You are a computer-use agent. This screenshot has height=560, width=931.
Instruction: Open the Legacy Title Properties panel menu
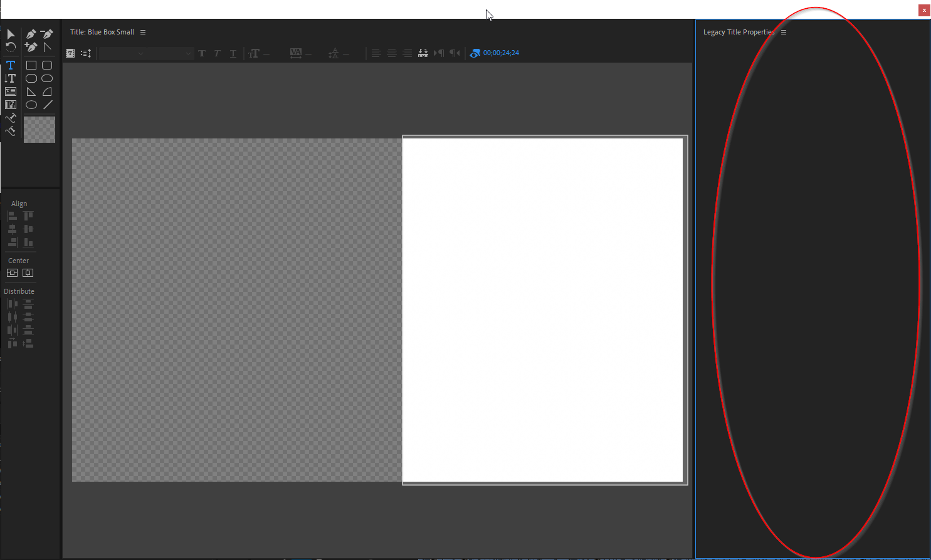[x=784, y=32]
